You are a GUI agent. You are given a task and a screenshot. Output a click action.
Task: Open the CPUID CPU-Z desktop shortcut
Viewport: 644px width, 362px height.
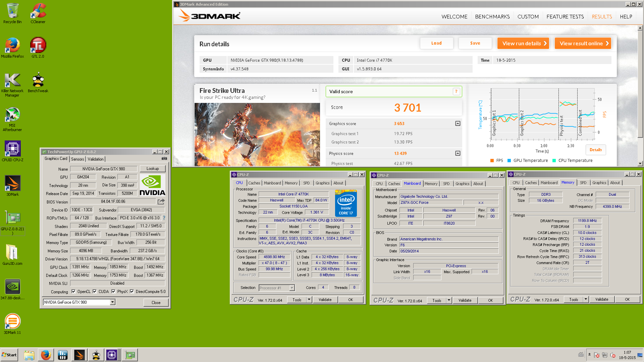pyautogui.click(x=12, y=151)
